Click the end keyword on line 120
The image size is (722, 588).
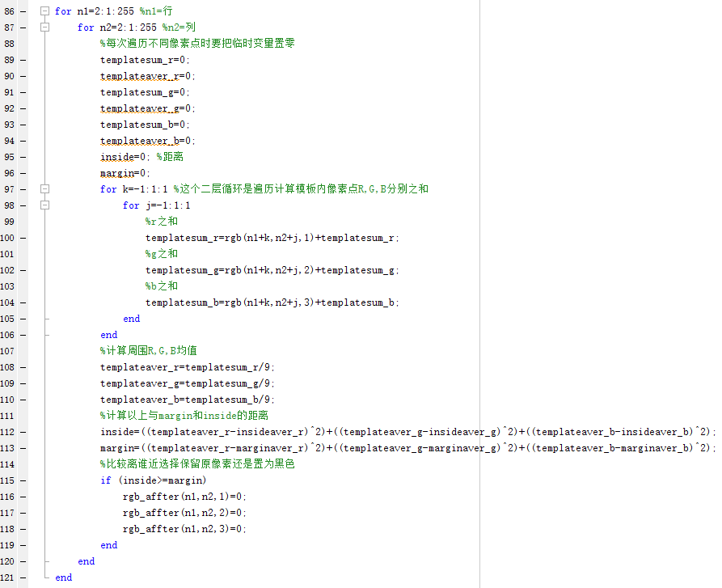coord(86,561)
